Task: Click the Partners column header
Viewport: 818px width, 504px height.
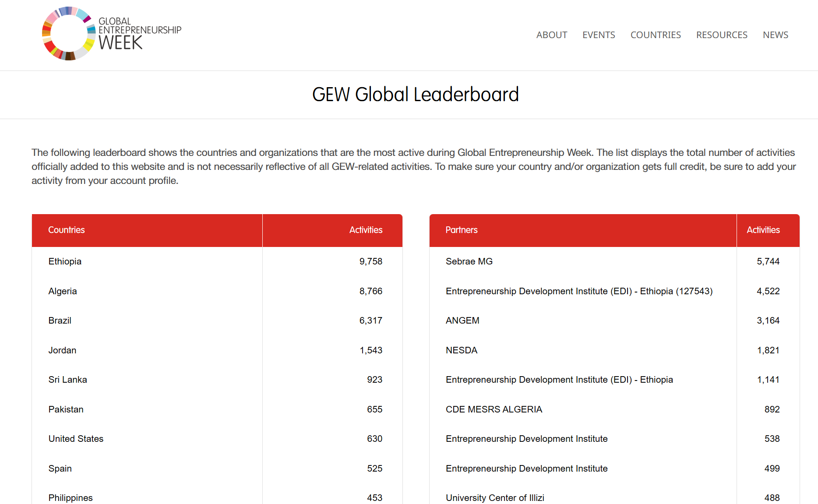Action: (x=462, y=230)
